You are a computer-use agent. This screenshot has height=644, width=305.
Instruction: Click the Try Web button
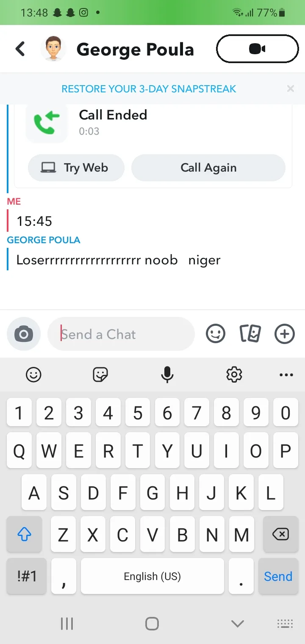pos(76,168)
